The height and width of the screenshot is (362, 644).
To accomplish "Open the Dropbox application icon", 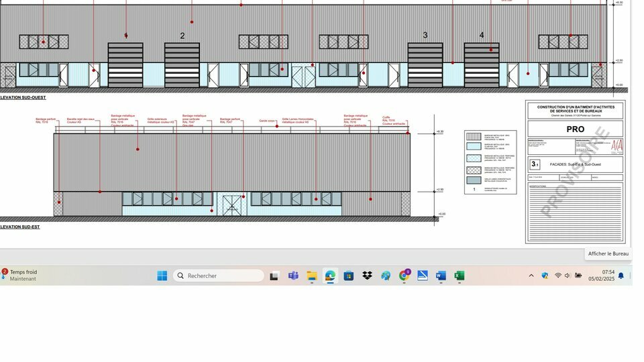I will click(x=367, y=276).
